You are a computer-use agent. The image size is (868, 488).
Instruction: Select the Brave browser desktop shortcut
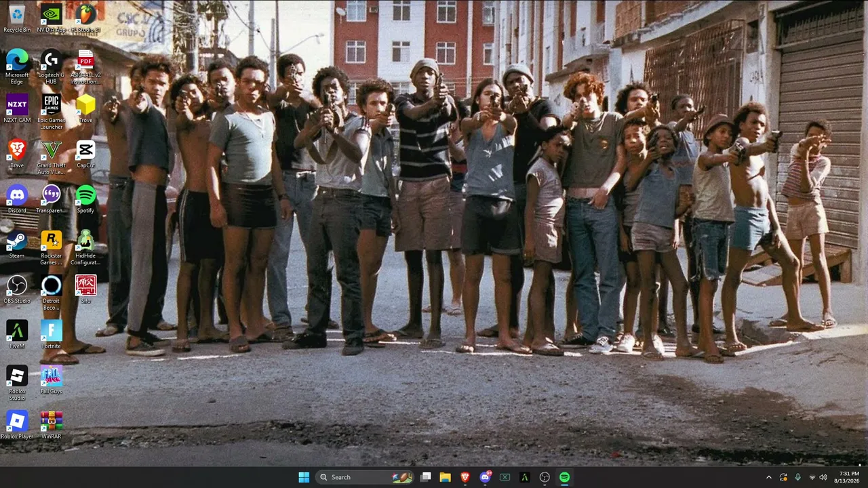point(17,154)
